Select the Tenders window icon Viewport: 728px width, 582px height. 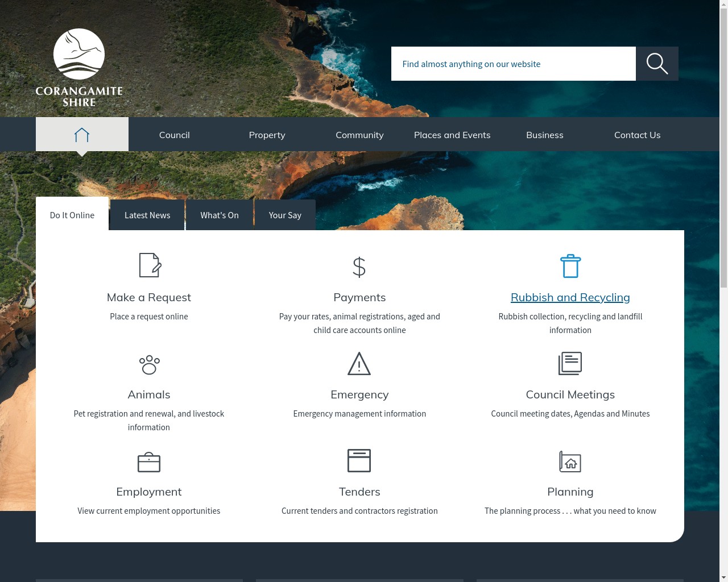359,460
